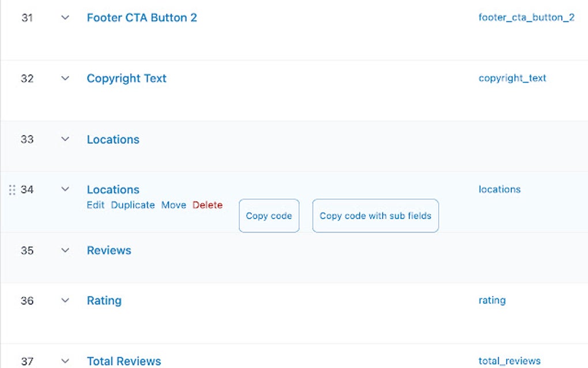Viewport: 588px width, 368px height.
Task: Expand the Copyright Text field
Action: point(65,78)
